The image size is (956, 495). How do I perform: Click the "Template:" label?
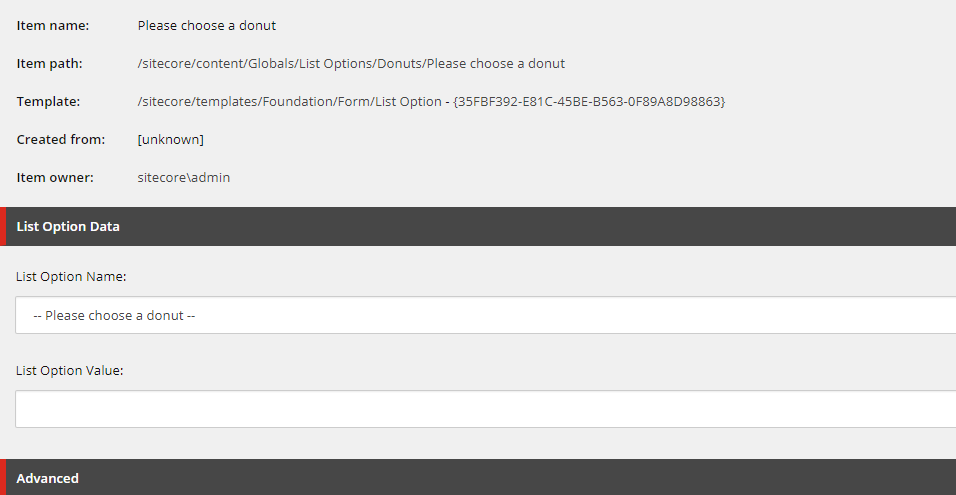pyautogui.click(x=49, y=102)
